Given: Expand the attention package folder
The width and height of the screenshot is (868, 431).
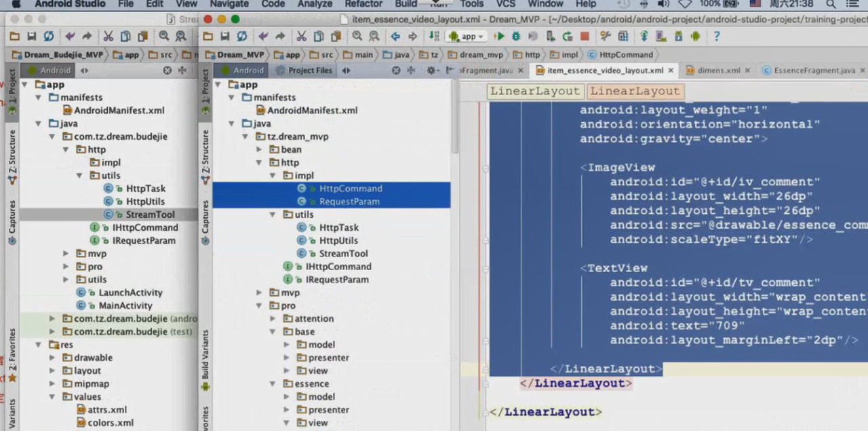Looking at the screenshot, I should (274, 318).
